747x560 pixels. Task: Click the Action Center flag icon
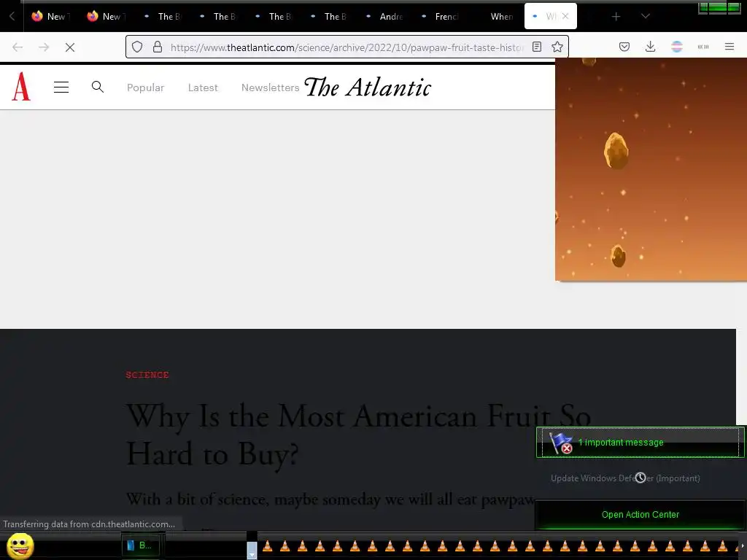tap(561, 443)
